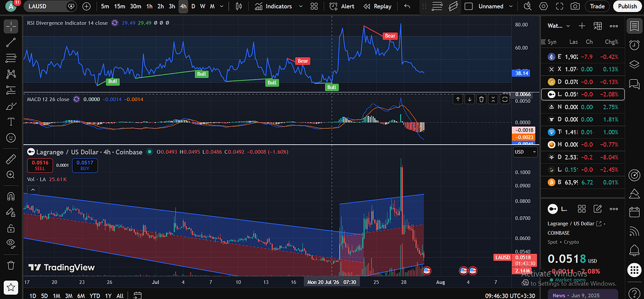Expand the Unnamed layout dropdown

click(x=511, y=6)
